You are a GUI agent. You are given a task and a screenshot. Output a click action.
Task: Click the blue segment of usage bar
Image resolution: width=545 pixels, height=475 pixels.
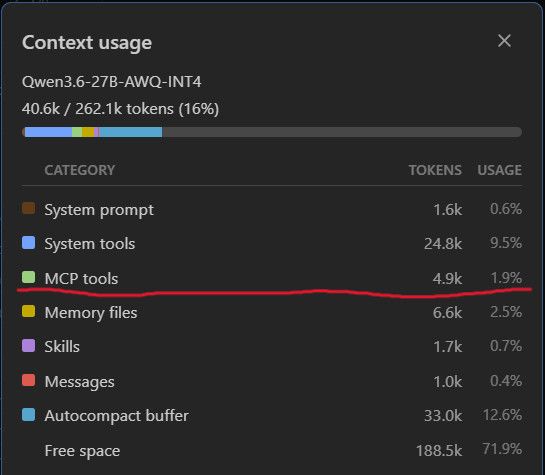[x=48, y=132]
